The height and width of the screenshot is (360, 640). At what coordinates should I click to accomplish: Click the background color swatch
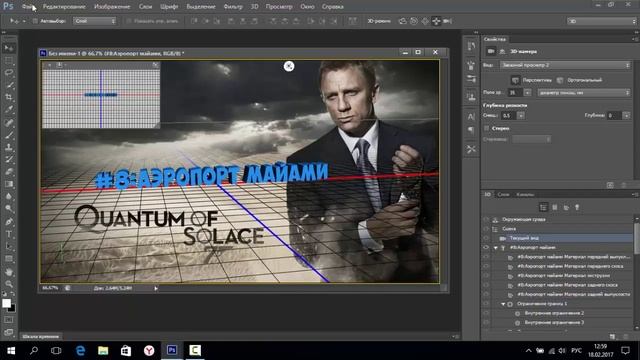12,308
